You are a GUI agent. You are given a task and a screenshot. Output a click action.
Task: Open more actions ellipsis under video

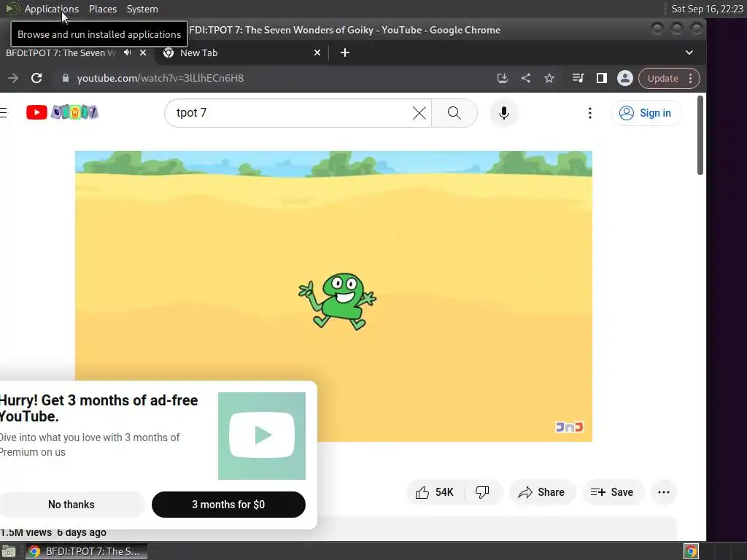click(664, 492)
